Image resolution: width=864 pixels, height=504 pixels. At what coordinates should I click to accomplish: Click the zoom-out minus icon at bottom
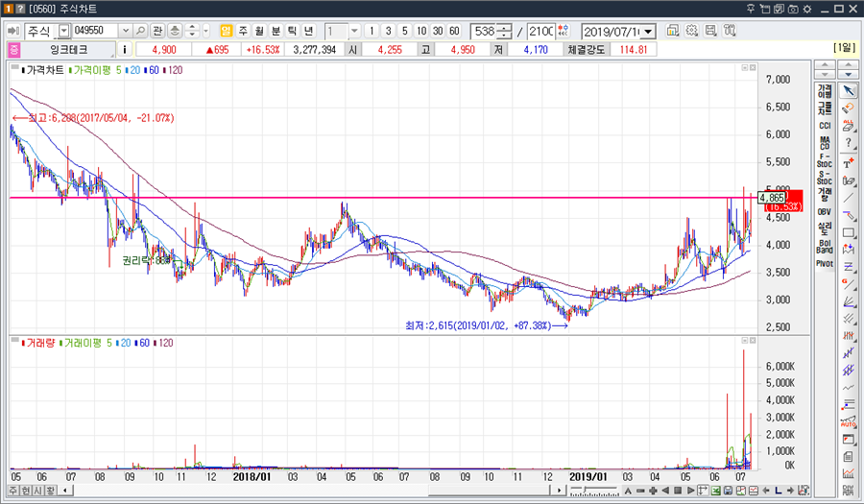click(640, 491)
